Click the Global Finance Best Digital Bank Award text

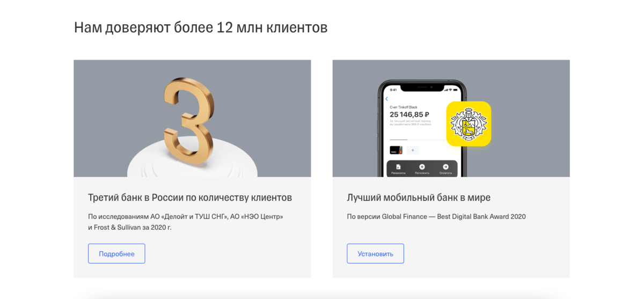[436, 217]
